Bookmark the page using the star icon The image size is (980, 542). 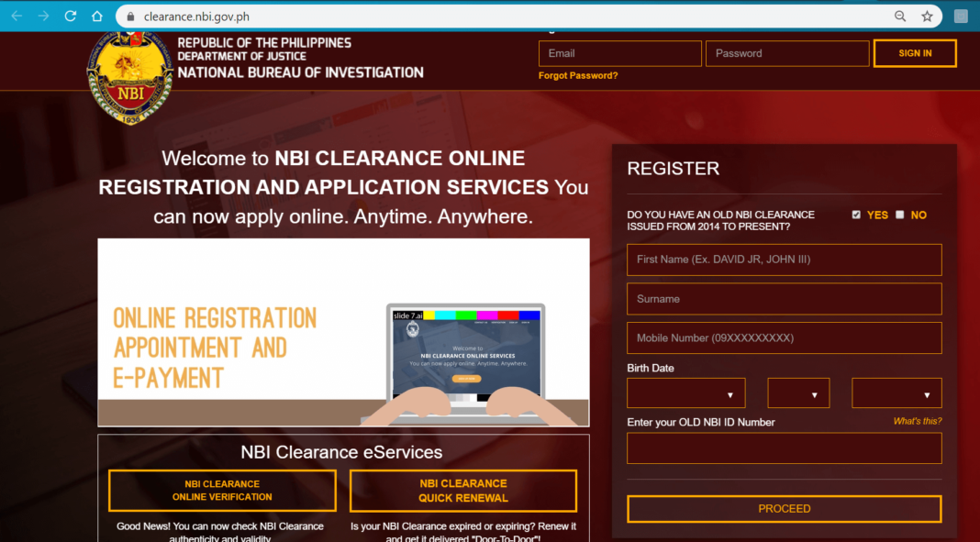coord(927,16)
